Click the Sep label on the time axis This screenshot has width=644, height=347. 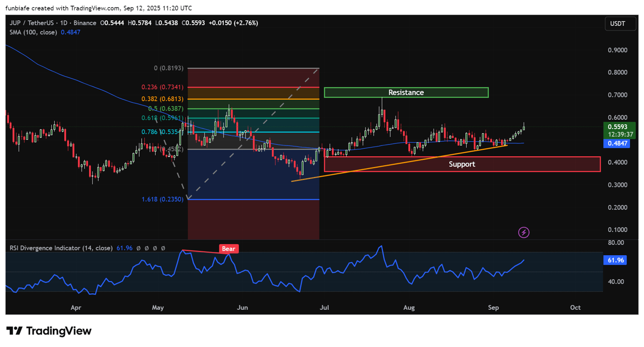[x=493, y=307]
